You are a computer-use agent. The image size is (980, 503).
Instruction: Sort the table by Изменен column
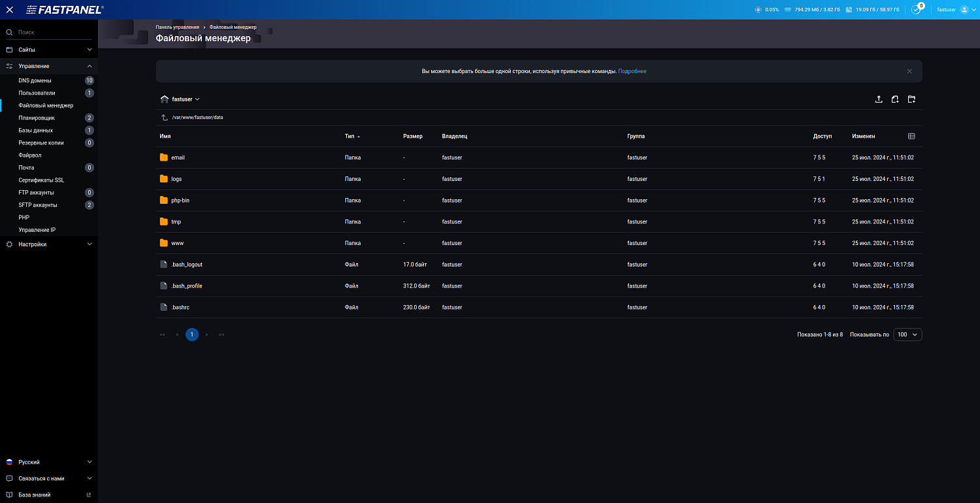(864, 137)
